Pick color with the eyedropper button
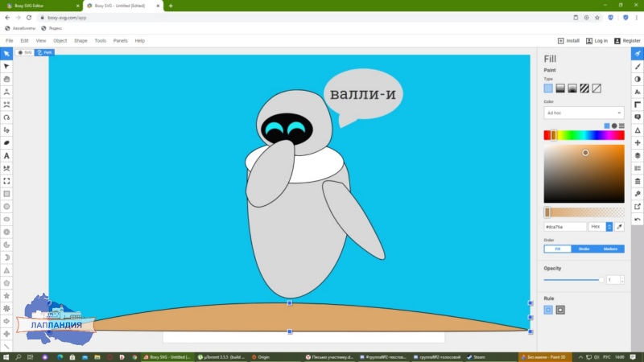 [619, 227]
